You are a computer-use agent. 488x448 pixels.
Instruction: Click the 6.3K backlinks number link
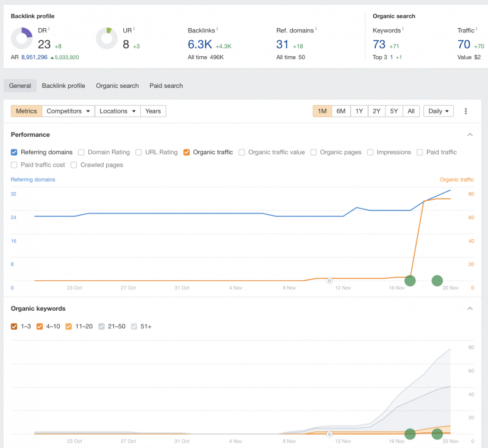click(x=200, y=44)
